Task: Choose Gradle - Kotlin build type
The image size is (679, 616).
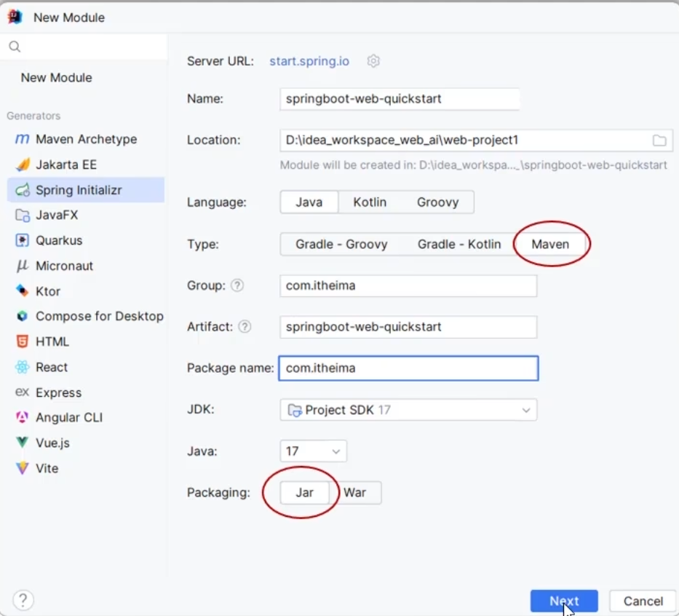Action: coord(459,245)
